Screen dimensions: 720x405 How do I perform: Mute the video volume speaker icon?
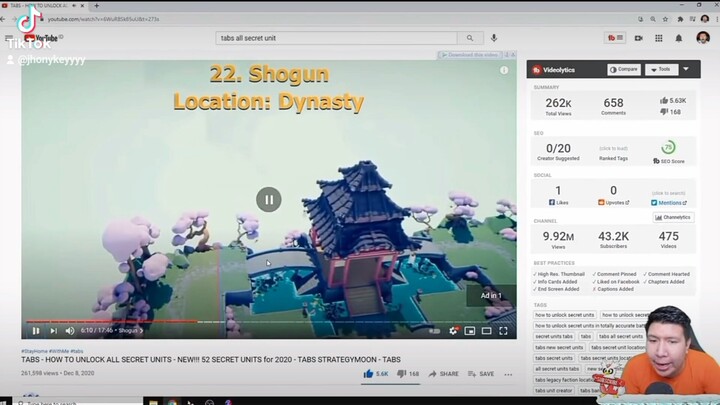coord(70,330)
